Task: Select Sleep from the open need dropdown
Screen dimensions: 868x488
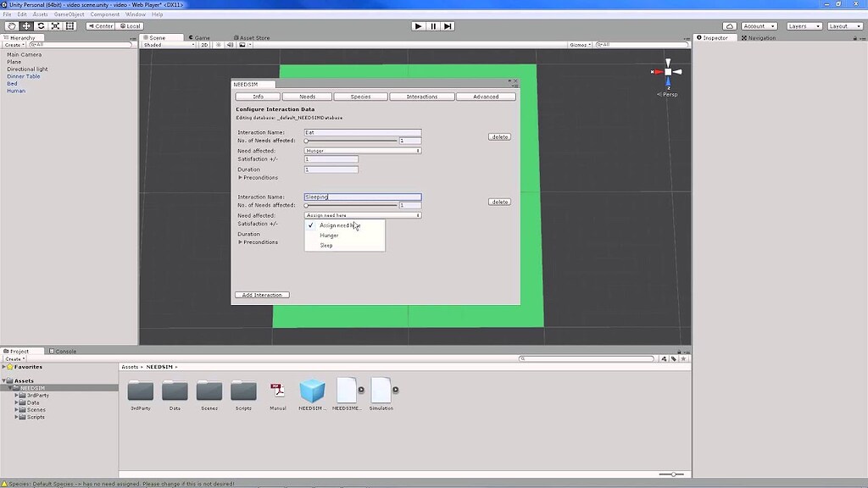Action: [326, 245]
